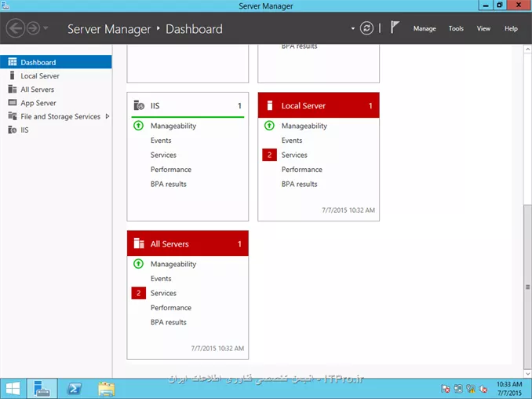The width and height of the screenshot is (532, 399).
Task: Launch PowerShell from the taskbar
Action: 74,389
